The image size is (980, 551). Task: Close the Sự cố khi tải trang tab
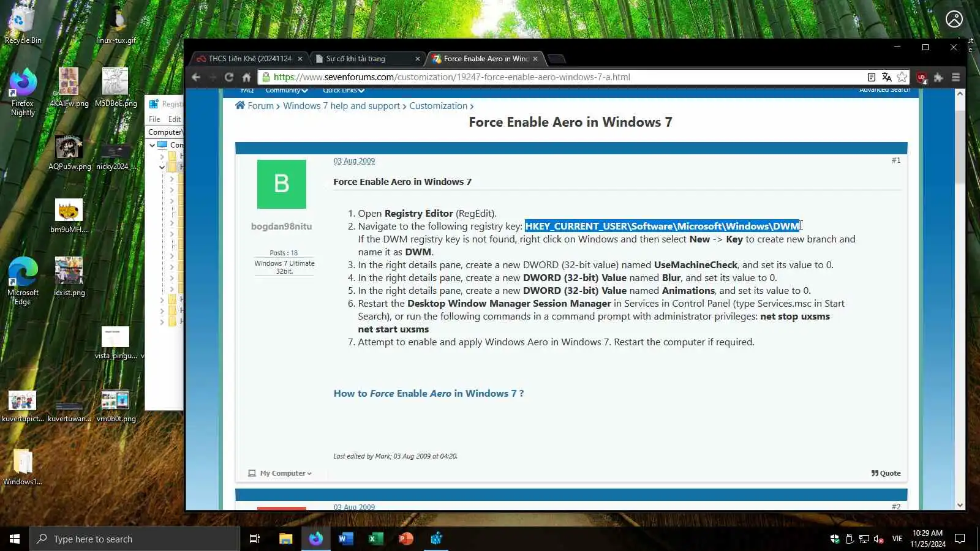(418, 59)
